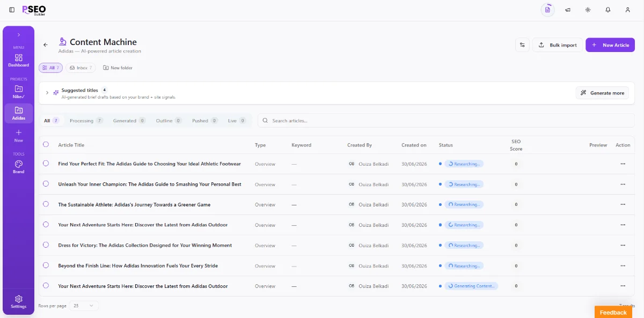This screenshot has height=318, width=644.
Task: Click the SEO Score column header
Action: tap(516, 145)
